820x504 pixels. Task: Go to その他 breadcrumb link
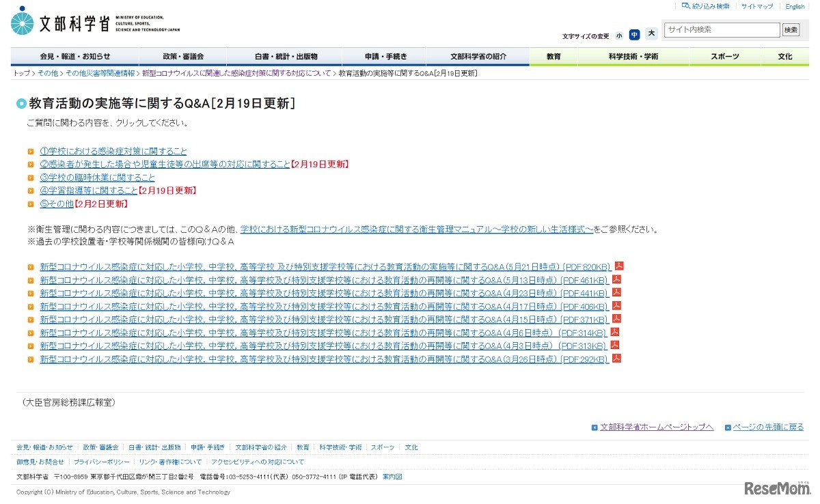pyautogui.click(x=48, y=73)
